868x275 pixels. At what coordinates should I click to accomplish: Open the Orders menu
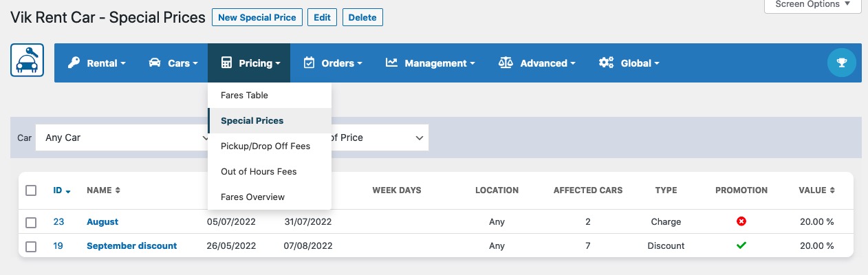click(333, 63)
